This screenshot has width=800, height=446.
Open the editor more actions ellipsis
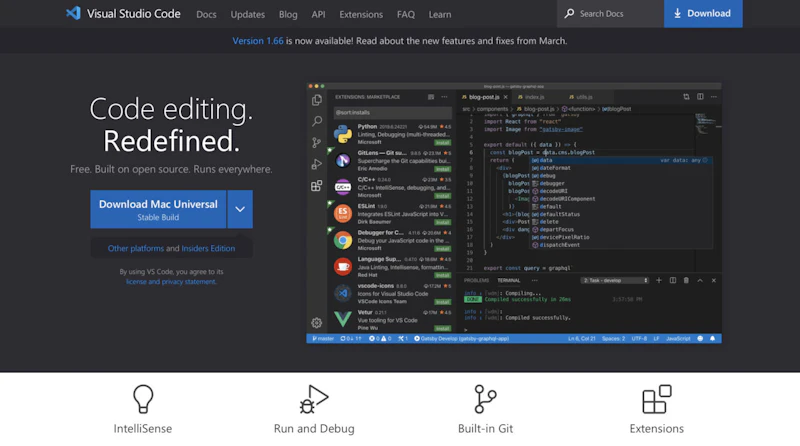(714, 96)
